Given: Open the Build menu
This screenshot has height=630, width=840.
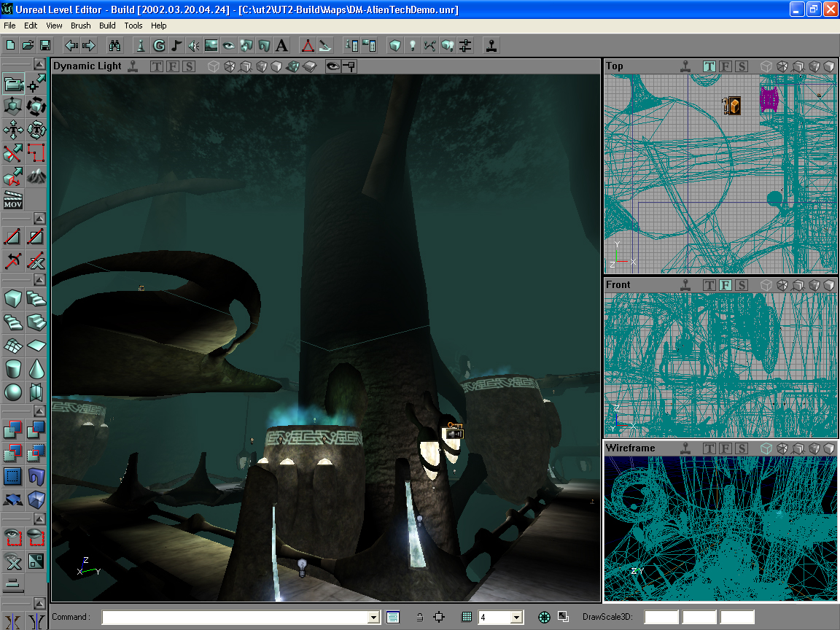Looking at the screenshot, I should pos(107,26).
